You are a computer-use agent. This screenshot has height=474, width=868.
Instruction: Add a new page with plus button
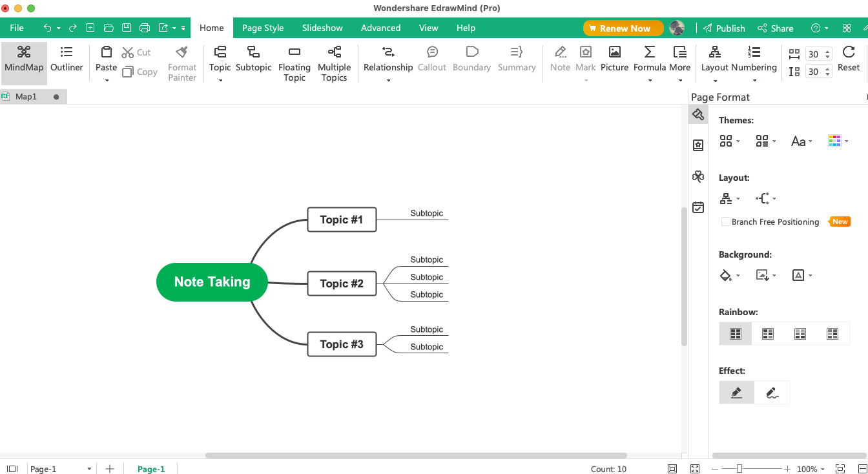click(x=110, y=469)
